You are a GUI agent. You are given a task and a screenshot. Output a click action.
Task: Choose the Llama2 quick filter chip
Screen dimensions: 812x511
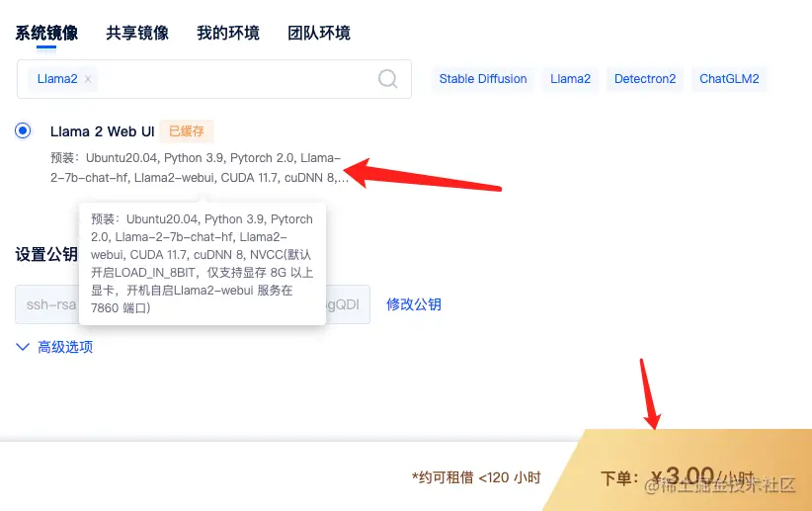point(570,79)
